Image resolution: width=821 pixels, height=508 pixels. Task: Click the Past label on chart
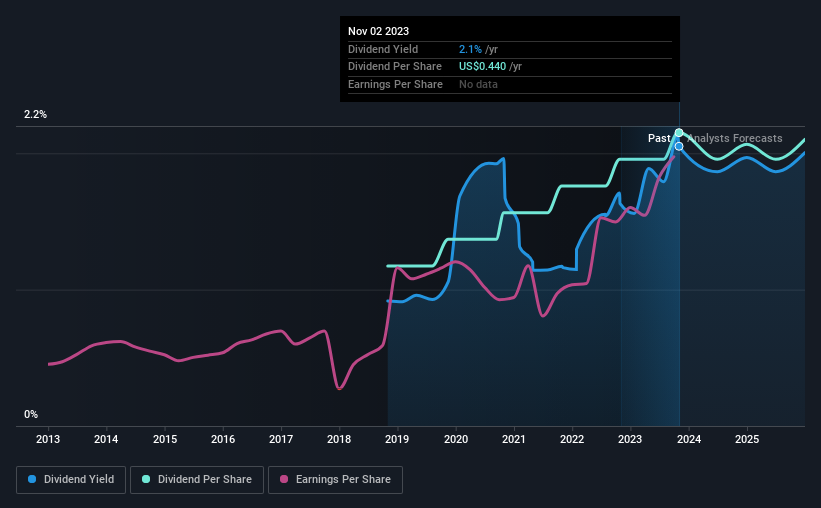(x=659, y=138)
